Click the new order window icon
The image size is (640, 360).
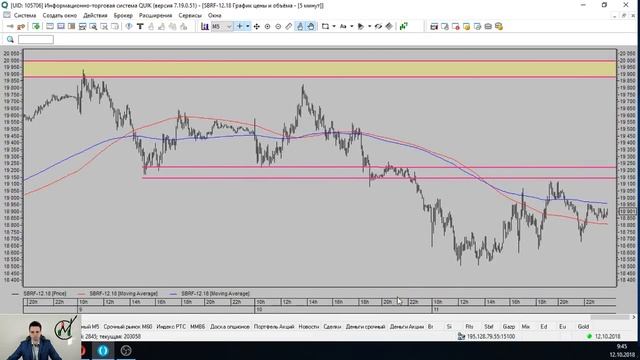434,27
